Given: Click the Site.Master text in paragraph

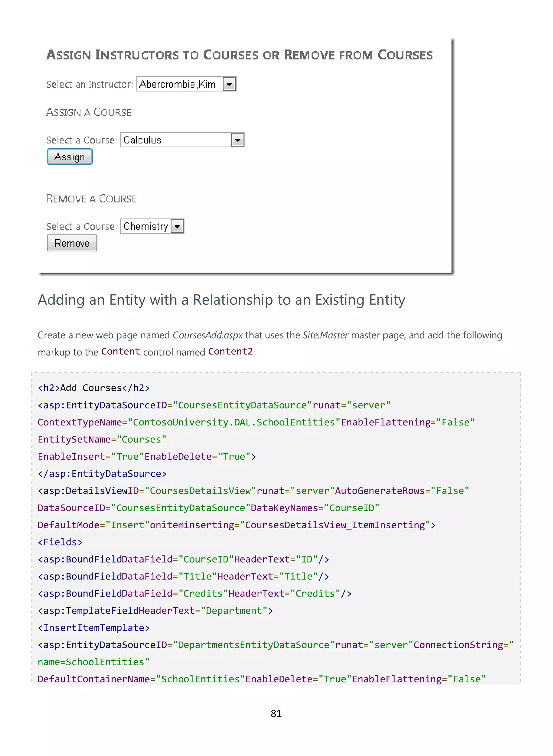Looking at the screenshot, I should [x=325, y=335].
